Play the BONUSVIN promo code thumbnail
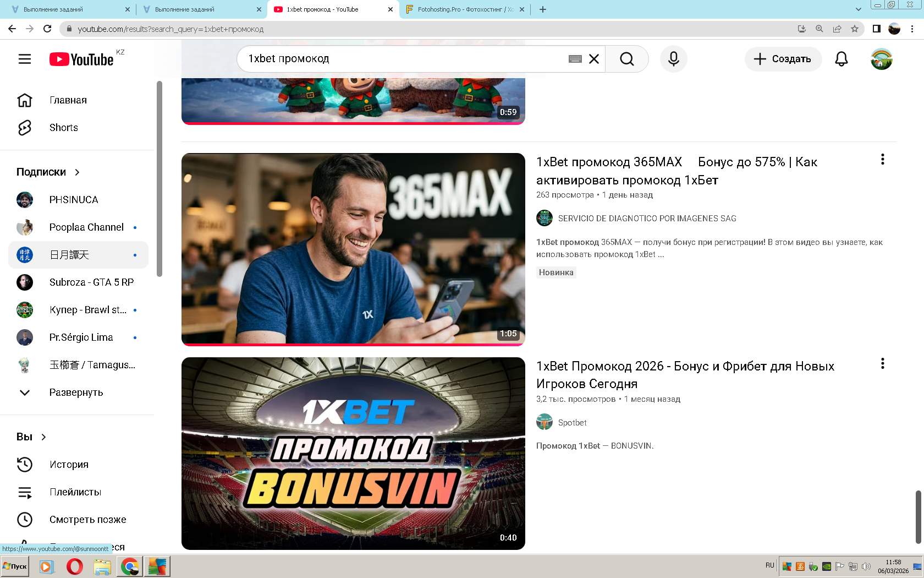924x578 pixels. click(353, 454)
